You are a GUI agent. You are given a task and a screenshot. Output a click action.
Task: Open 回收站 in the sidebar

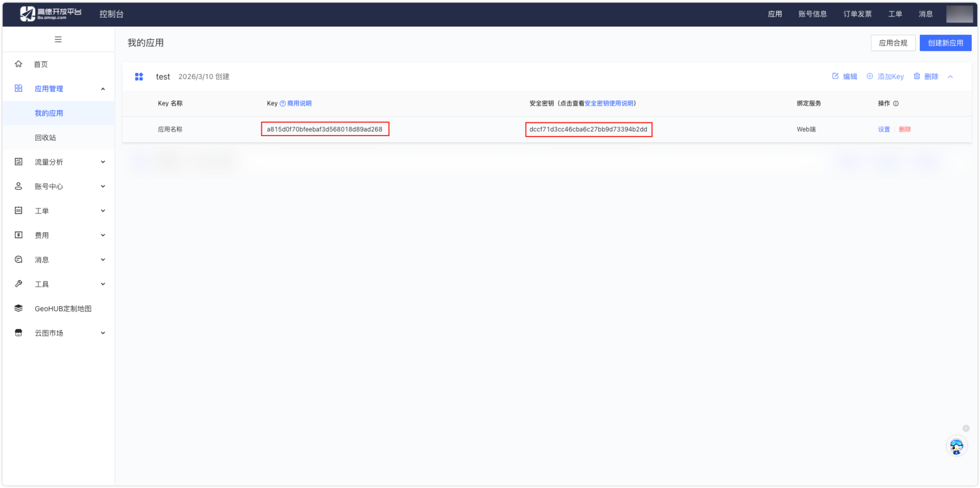click(45, 138)
